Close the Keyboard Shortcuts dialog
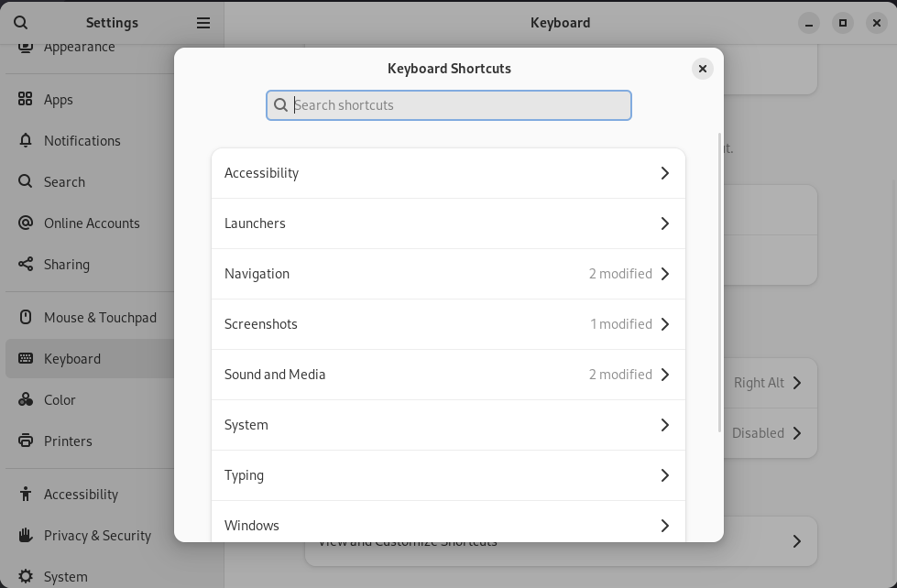The height and width of the screenshot is (588, 897). (703, 69)
